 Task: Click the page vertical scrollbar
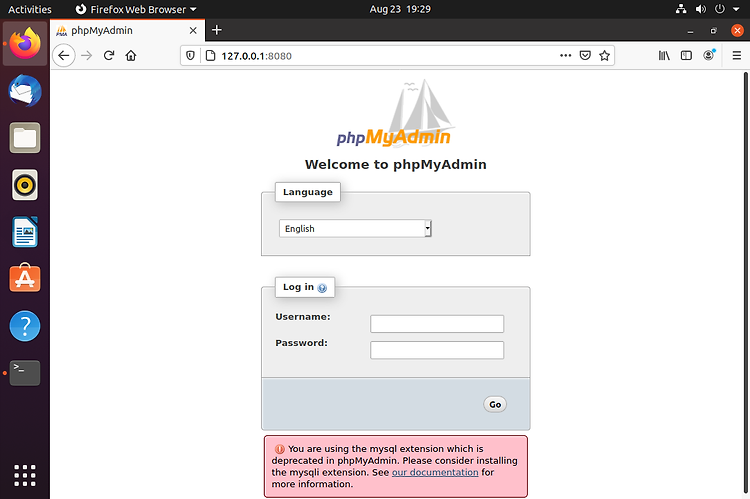click(x=746, y=282)
